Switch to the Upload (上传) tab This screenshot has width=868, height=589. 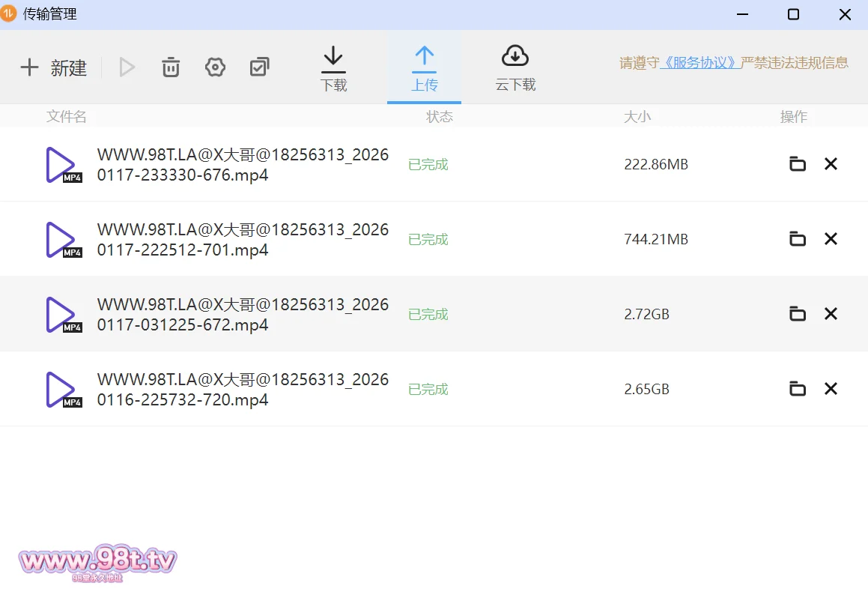coord(424,68)
